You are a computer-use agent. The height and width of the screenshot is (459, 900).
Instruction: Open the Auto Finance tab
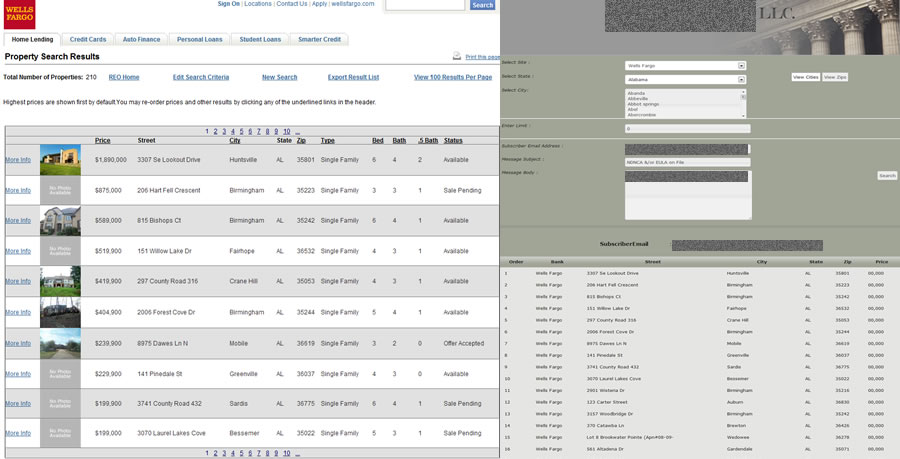coord(141,40)
